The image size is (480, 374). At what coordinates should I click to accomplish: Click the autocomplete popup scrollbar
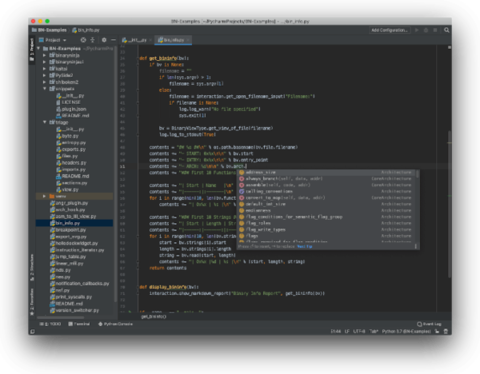click(x=417, y=174)
